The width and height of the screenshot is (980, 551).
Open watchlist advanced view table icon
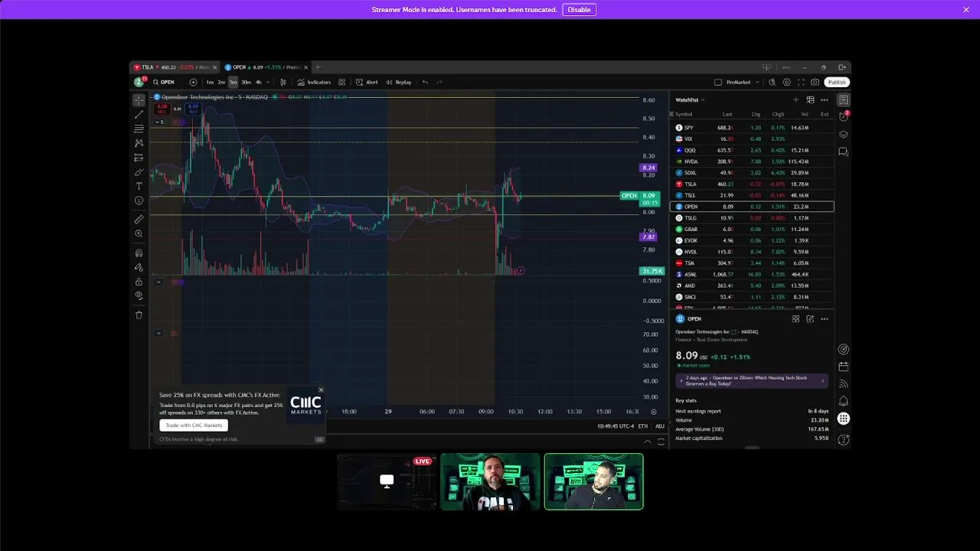pyautogui.click(x=810, y=99)
